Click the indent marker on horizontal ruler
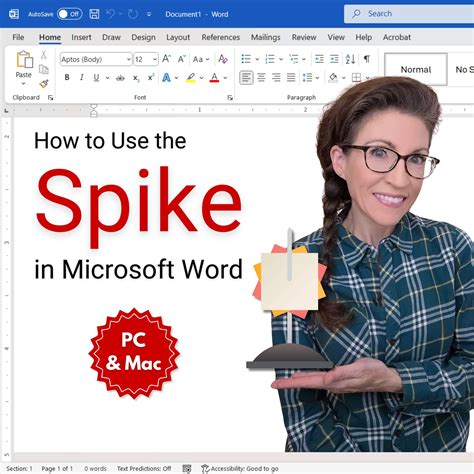 point(94,110)
